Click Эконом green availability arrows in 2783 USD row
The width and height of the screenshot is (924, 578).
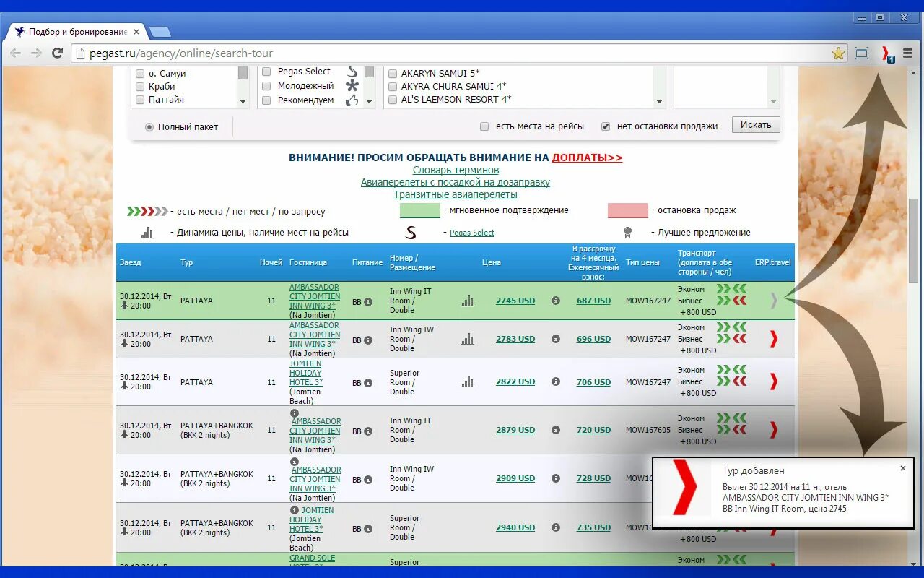731,327
